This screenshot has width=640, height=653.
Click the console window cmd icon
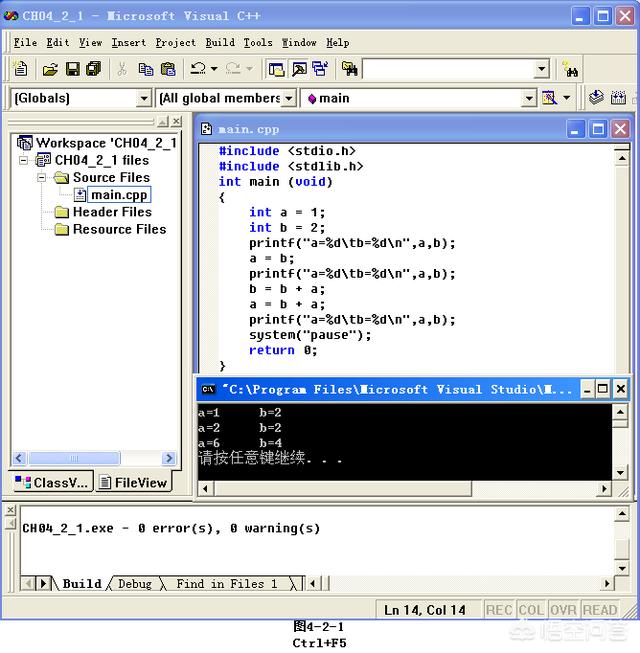click(x=208, y=389)
